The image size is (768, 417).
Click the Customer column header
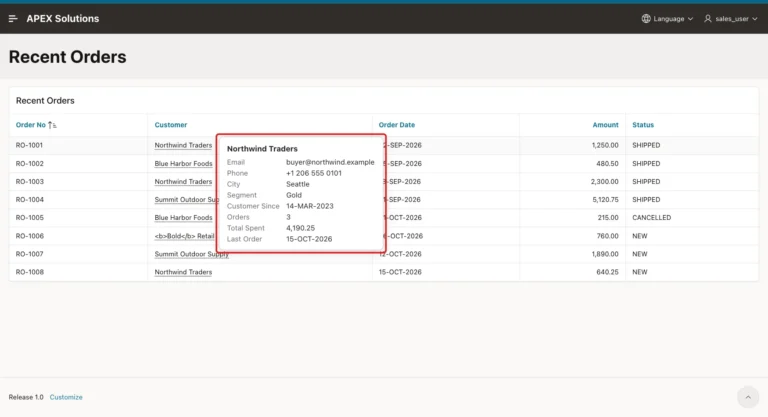(x=171, y=125)
